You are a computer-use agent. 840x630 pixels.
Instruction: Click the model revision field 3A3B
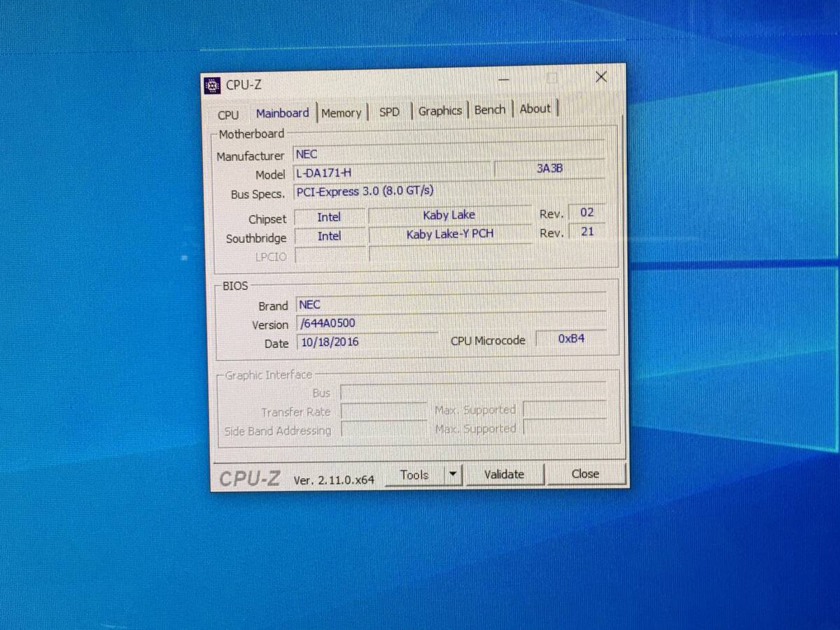tap(549, 169)
